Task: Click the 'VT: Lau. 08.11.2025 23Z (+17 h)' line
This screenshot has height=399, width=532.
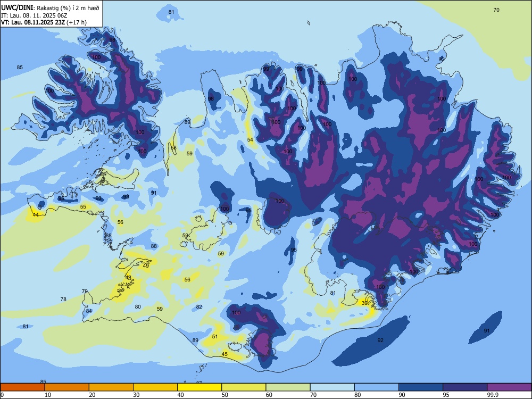Action: (x=44, y=22)
